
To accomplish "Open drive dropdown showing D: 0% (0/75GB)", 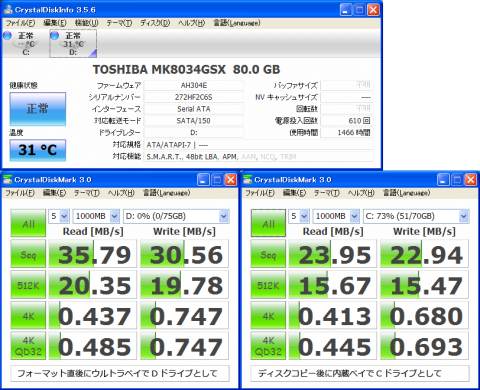I will click(x=176, y=216).
